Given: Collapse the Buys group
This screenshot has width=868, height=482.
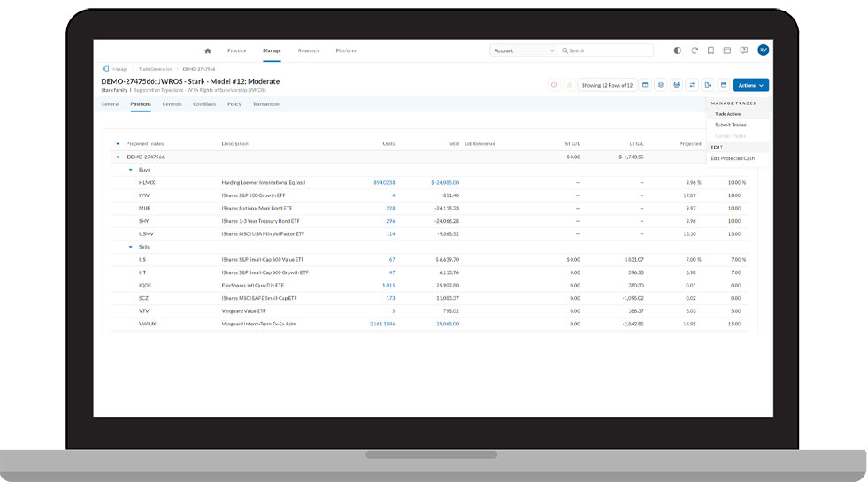Looking at the screenshot, I should pyautogui.click(x=131, y=169).
